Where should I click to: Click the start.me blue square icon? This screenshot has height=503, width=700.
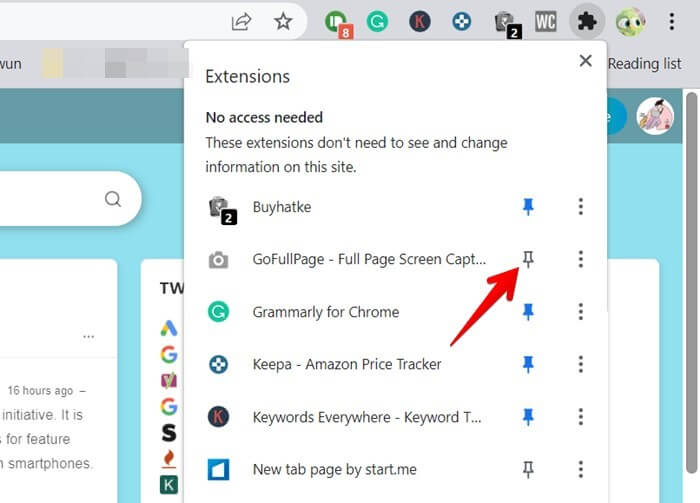(218, 469)
